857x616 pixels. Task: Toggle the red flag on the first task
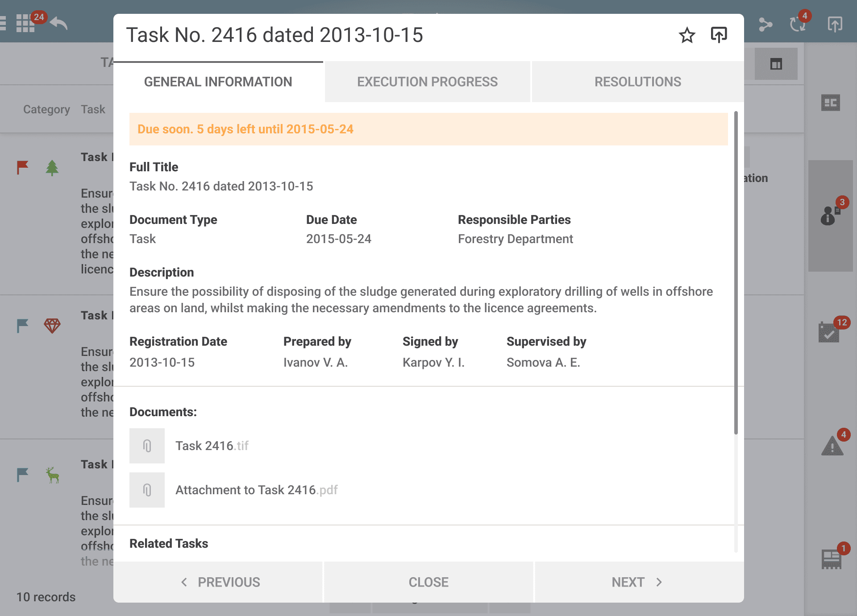(x=22, y=167)
